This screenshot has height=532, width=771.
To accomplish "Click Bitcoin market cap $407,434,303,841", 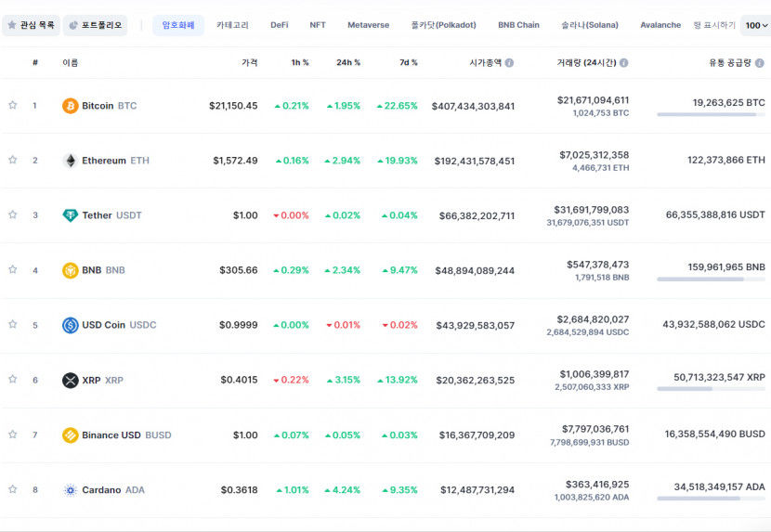I will [x=473, y=106].
